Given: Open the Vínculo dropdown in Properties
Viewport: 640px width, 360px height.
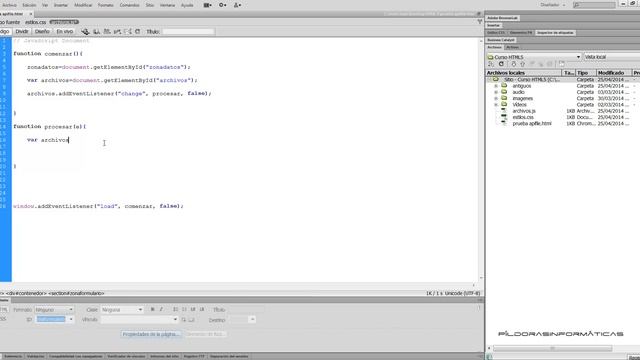Looking at the screenshot, I should tap(139, 319).
